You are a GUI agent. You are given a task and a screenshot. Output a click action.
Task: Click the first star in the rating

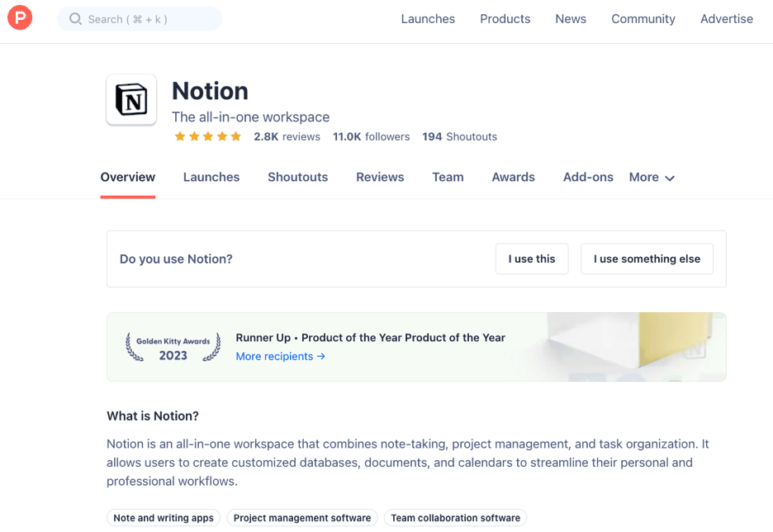pos(180,136)
